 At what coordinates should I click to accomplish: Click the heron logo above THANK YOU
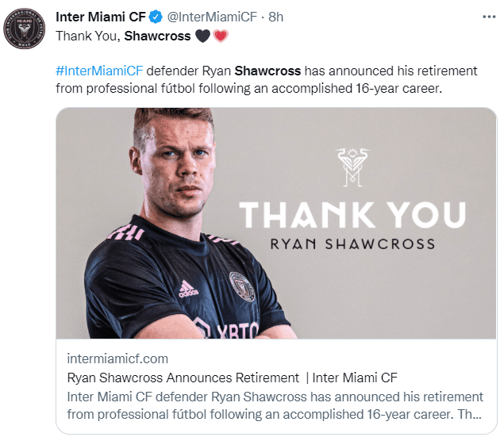(x=351, y=166)
